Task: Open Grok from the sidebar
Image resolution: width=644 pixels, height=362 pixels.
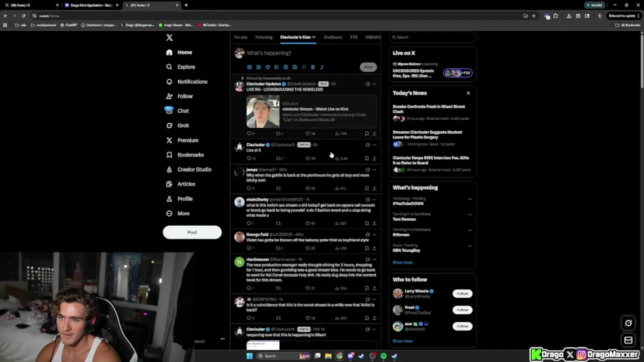Action: (178, 125)
